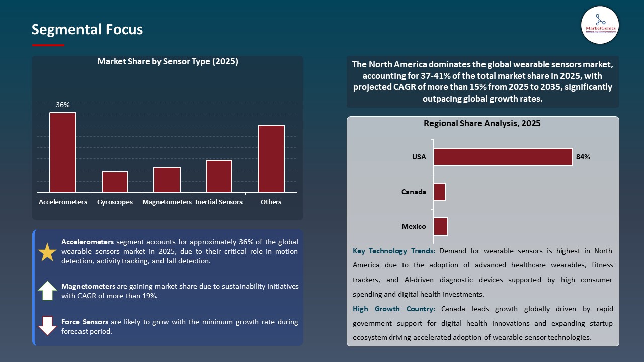Select the Inertial Sensors bar
This screenshot has width=644, height=362.
(219, 176)
